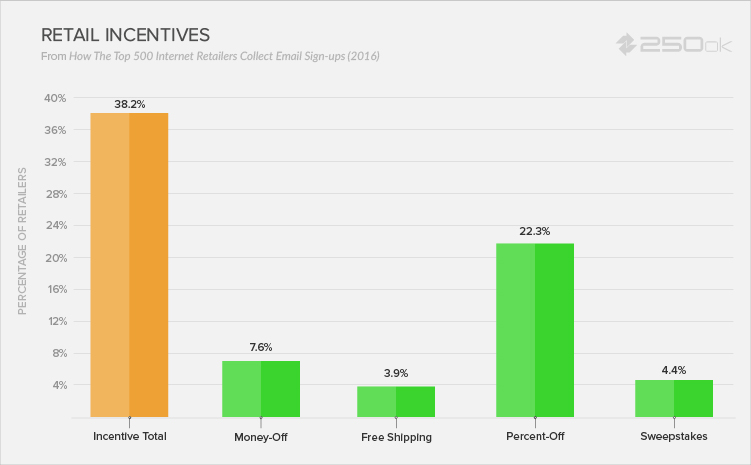The width and height of the screenshot is (751, 465).
Task: Select the green Free Shipping bar
Action: click(x=396, y=401)
